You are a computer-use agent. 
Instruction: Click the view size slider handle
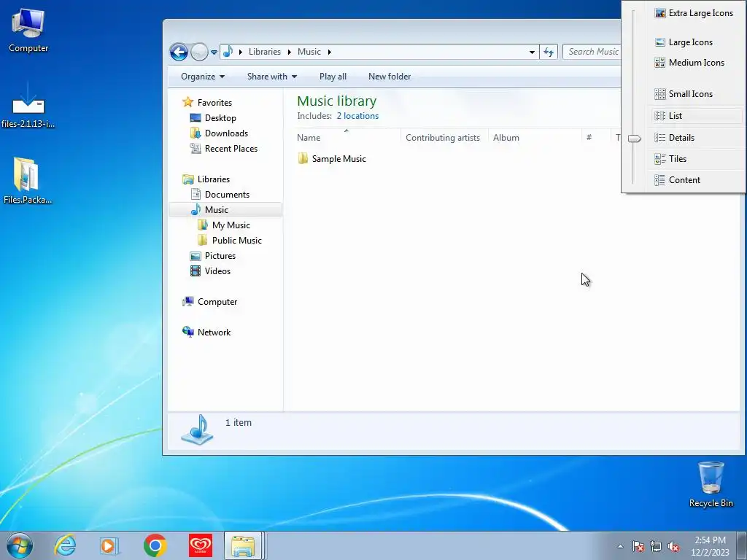[634, 139]
